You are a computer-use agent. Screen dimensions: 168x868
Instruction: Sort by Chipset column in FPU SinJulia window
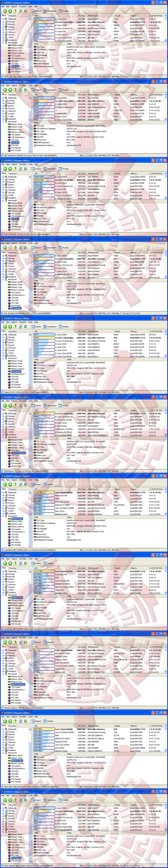117,252
